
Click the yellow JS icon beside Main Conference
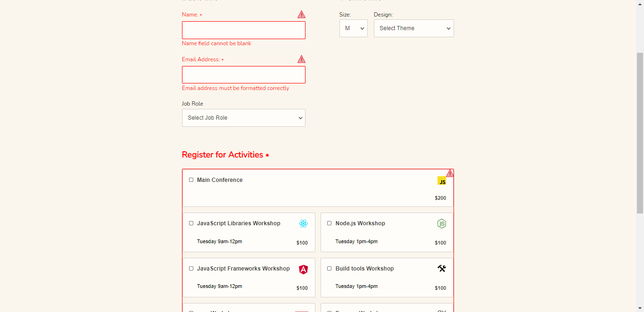441,181
